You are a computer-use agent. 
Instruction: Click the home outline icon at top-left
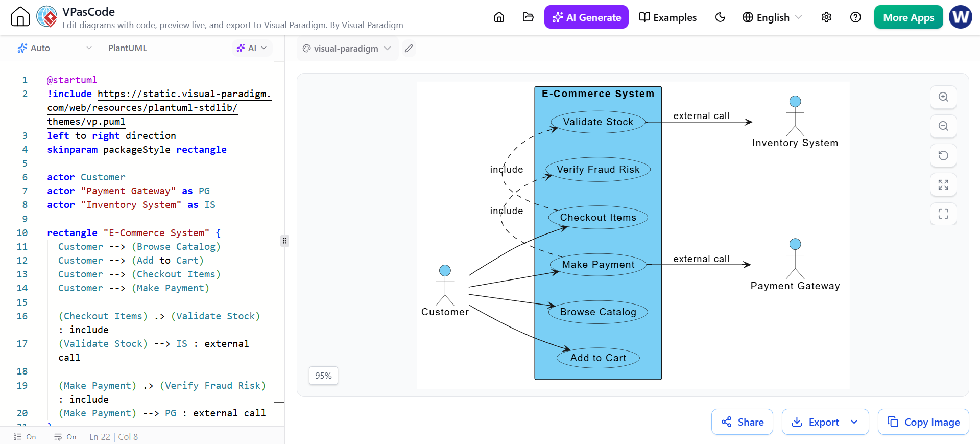(20, 17)
